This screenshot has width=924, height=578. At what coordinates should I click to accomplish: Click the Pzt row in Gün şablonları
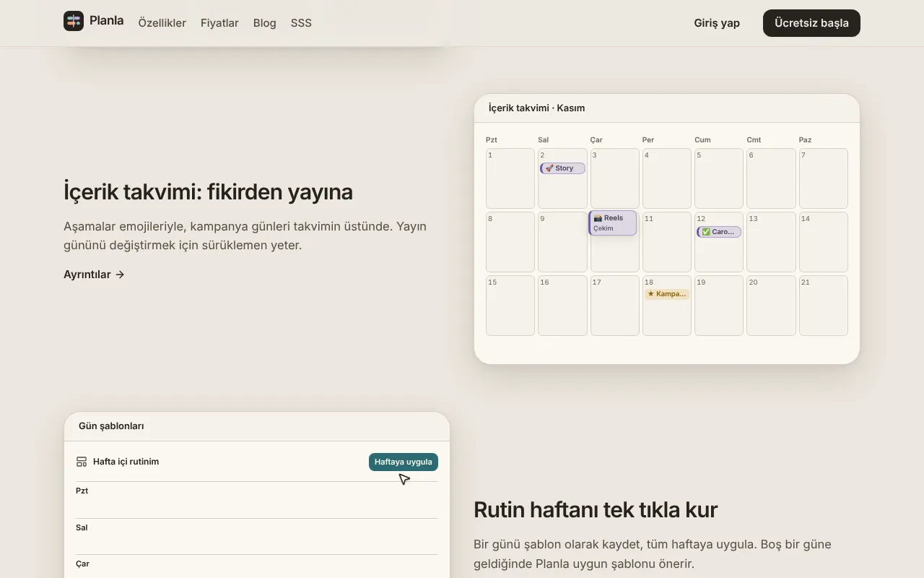[257, 500]
